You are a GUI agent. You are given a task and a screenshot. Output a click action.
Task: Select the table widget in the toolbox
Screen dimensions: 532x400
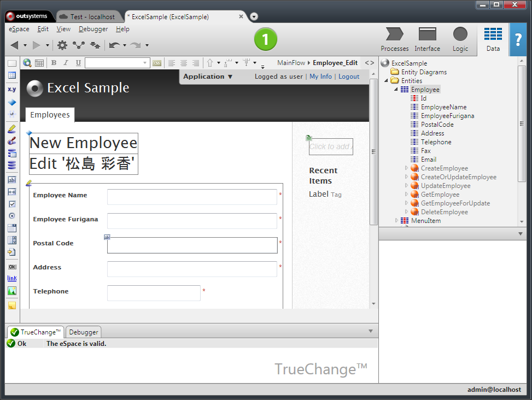[x=12, y=75]
